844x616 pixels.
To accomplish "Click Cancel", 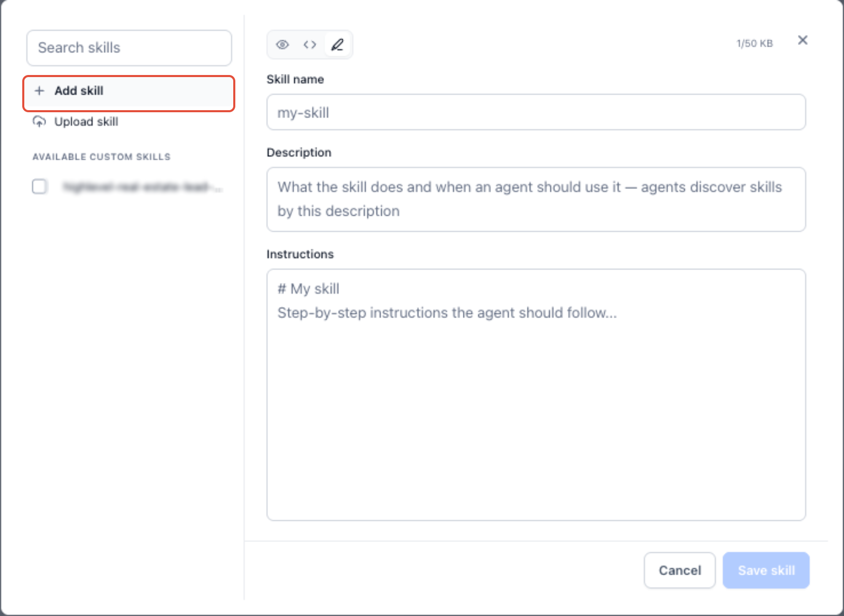I will 680,570.
